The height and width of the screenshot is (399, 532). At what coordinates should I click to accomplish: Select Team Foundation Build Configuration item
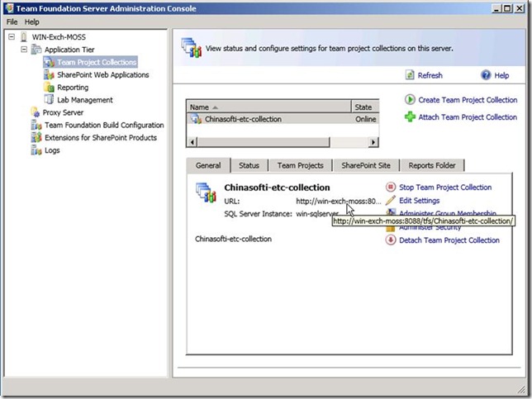pos(104,126)
